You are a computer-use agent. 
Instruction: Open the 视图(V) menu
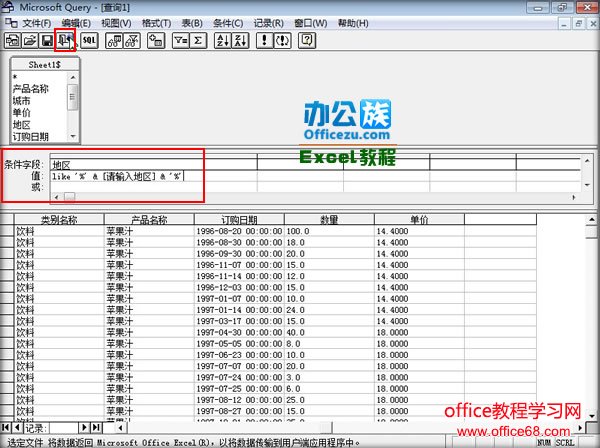[x=116, y=23]
